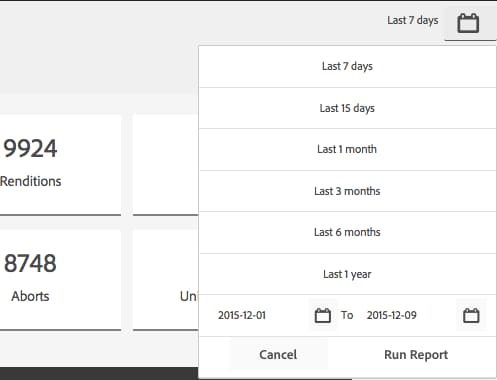Run Report for the selected dates
The width and height of the screenshot is (497, 380).
pos(416,355)
